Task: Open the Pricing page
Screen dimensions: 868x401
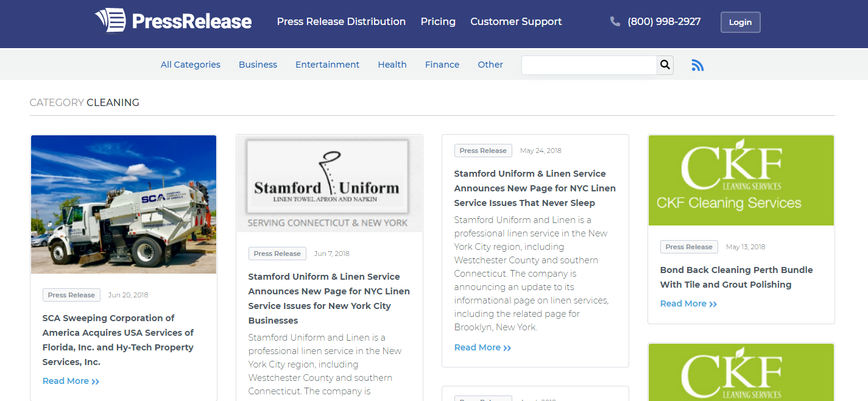Action: pos(438,21)
